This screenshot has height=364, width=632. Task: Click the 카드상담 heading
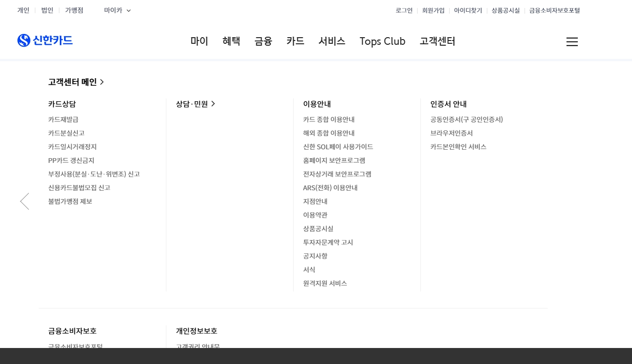(x=62, y=104)
